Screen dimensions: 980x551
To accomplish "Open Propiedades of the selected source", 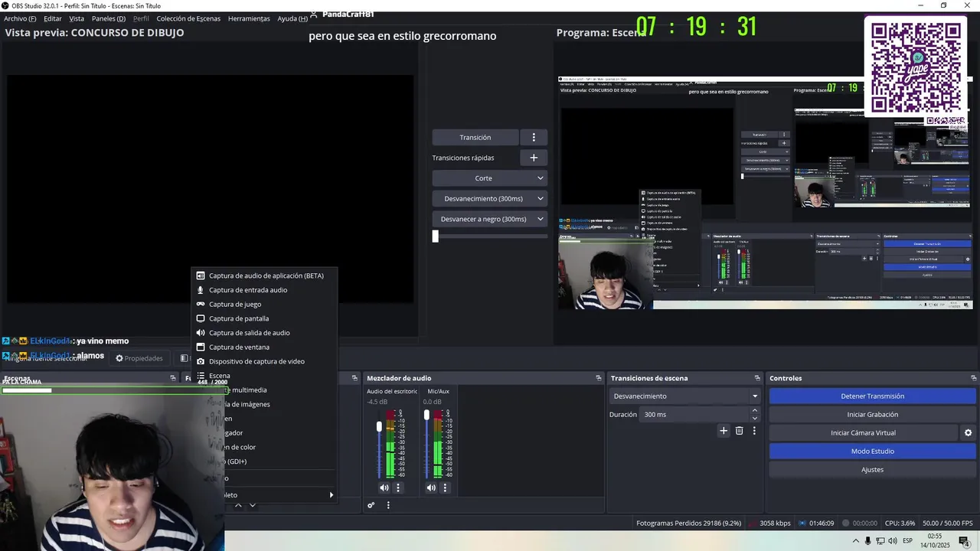I will coord(139,358).
